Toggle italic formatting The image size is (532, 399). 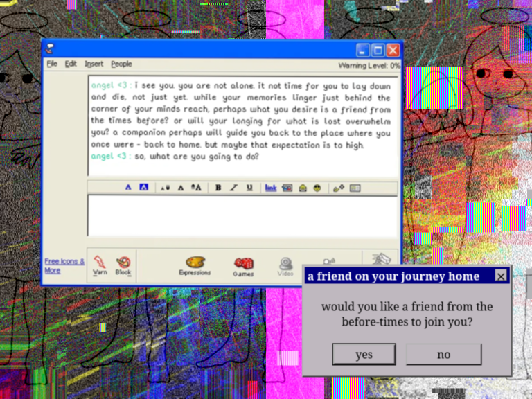(233, 188)
